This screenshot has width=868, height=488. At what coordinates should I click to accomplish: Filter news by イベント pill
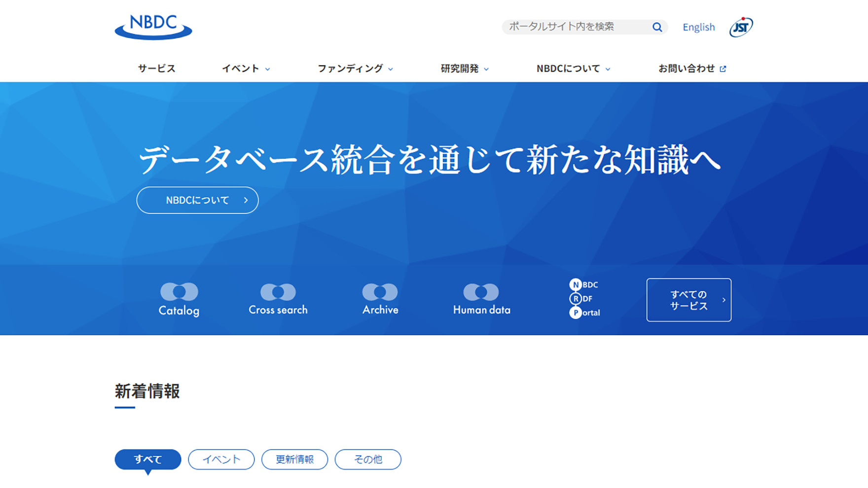pyautogui.click(x=221, y=459)
